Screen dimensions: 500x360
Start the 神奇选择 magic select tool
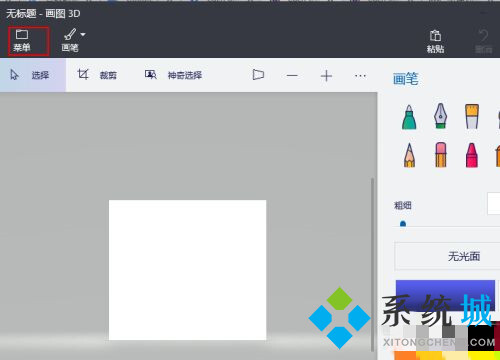coord(173,75)
